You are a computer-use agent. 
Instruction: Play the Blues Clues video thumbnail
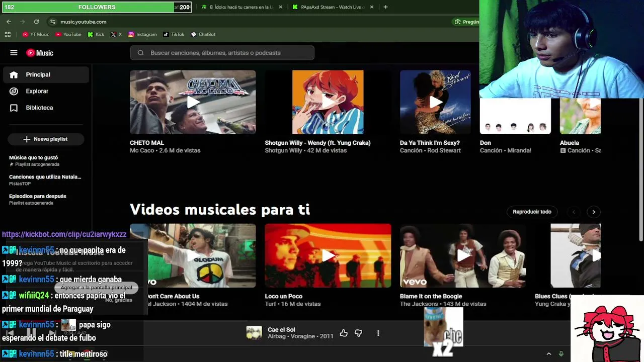coord(576,255)
